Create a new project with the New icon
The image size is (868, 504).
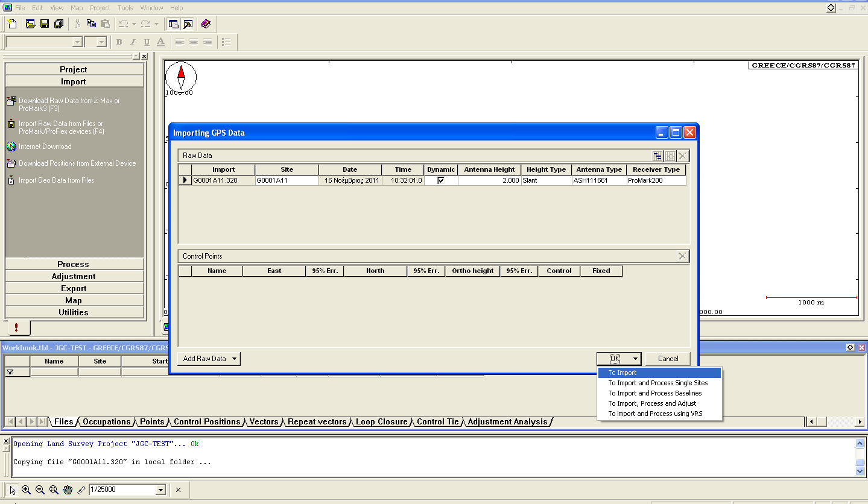[x=11, y=24]
